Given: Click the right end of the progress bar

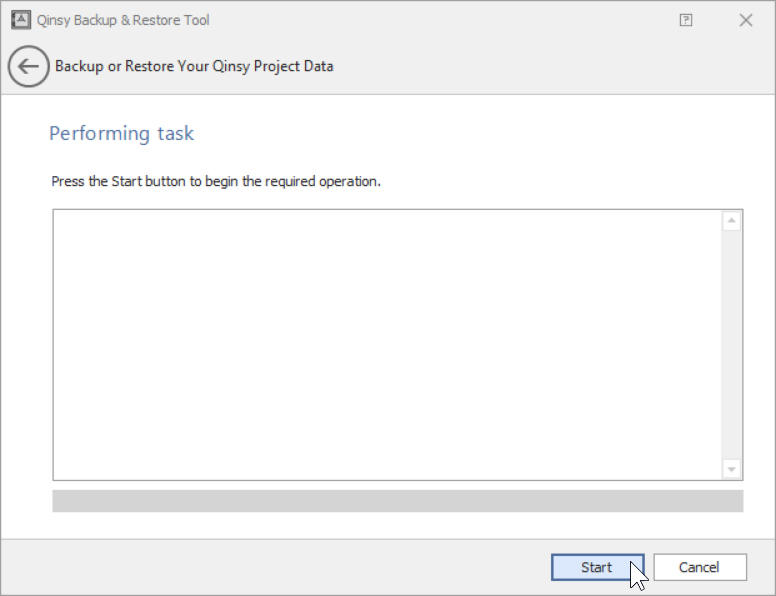Looking at the screenshot, I should click(x=735, y=500).
